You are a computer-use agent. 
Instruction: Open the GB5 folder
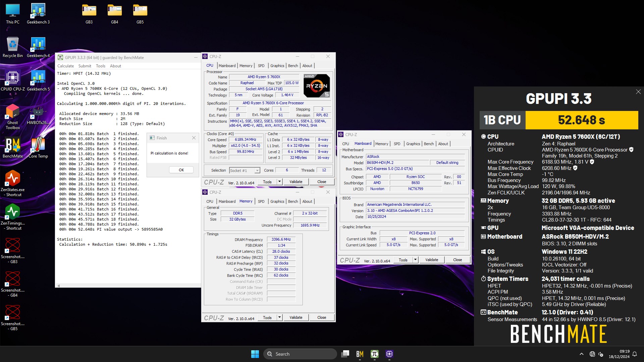140,13
